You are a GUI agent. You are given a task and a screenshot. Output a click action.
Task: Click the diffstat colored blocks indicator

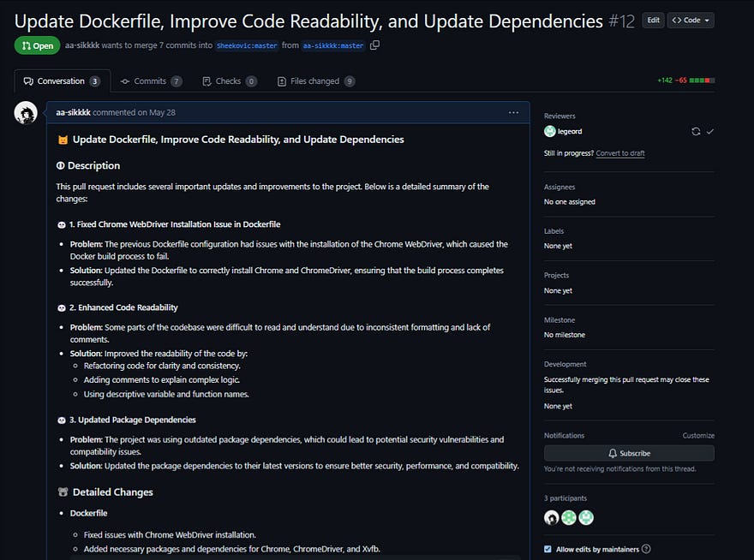tap(702, 80)
